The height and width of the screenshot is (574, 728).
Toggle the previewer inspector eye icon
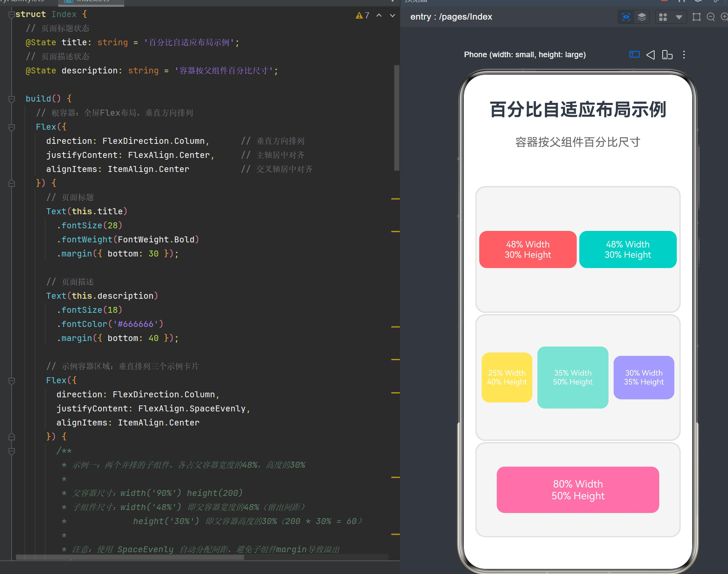pos(626,17)
